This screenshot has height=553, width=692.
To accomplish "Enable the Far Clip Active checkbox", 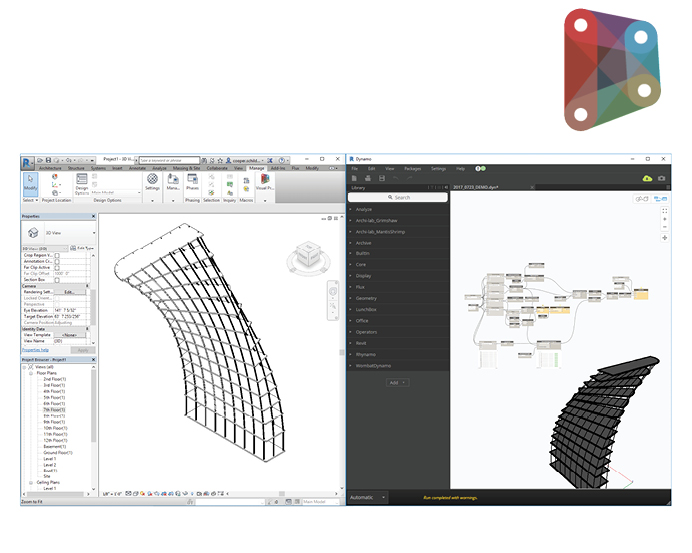I will click(57, 268).
